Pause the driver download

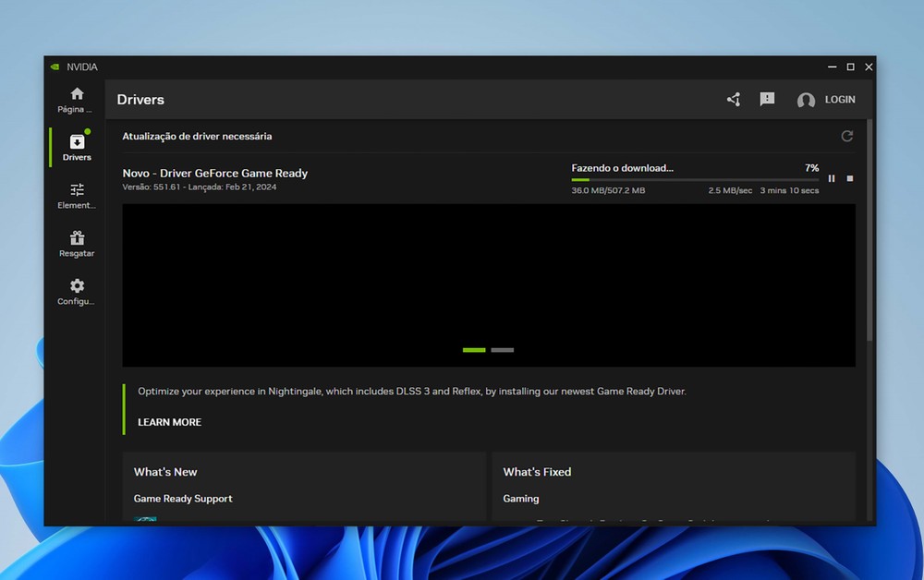[x=832, y=178]
